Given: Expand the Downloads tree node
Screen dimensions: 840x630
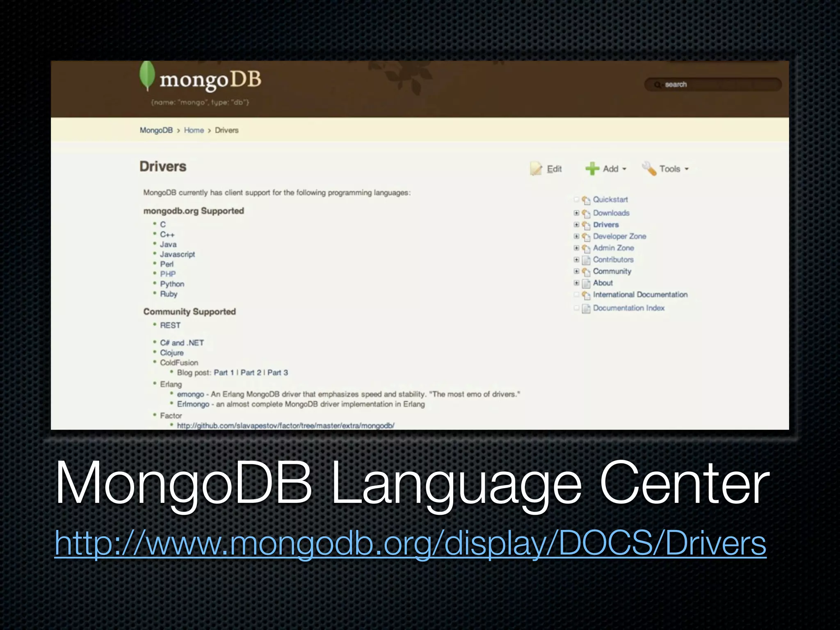Looking at the screenshot, I should coord(576,213).
